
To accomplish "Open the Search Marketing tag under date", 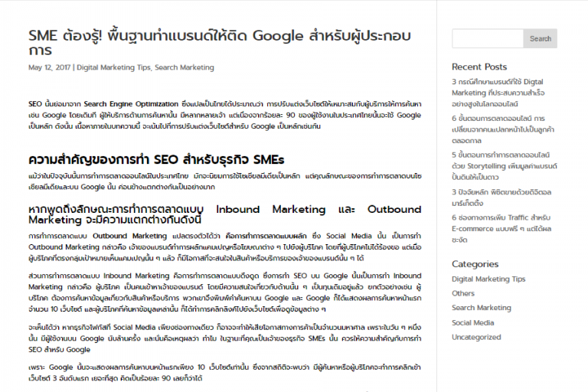I will tap(184, 67).
